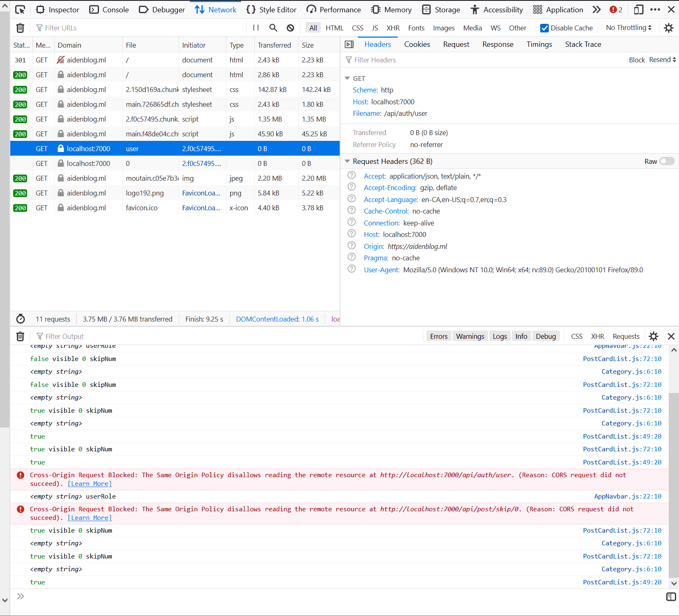Clear network requests with trash icon

20,28
